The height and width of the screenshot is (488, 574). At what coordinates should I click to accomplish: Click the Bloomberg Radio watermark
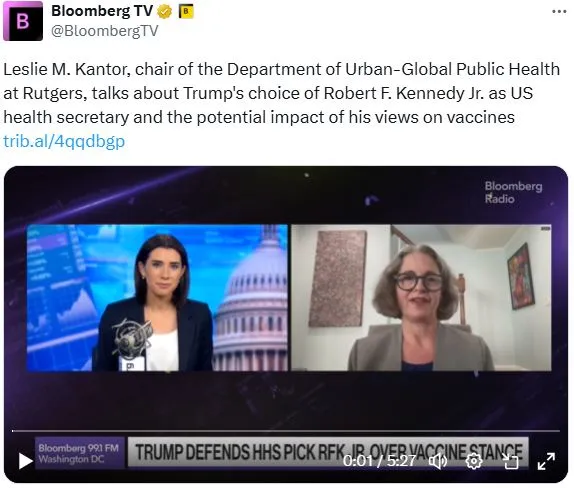(x=513, y=192)
